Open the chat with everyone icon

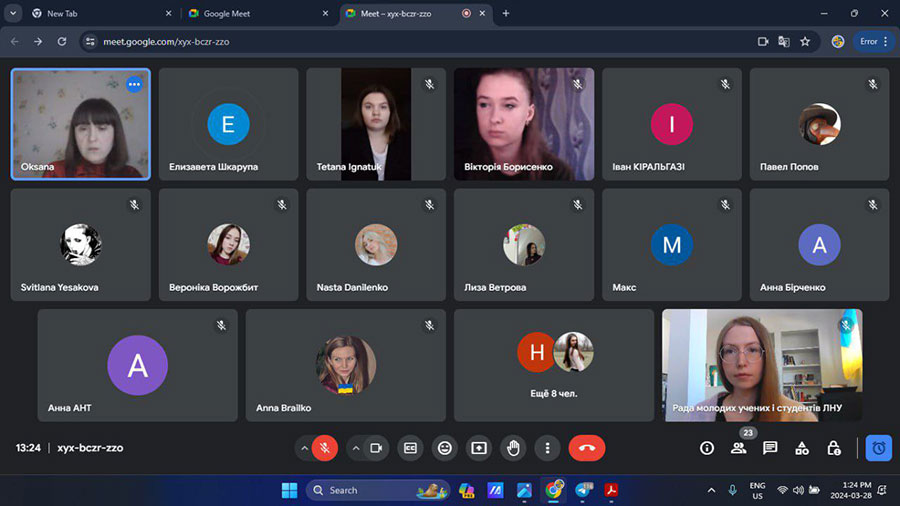770,448
